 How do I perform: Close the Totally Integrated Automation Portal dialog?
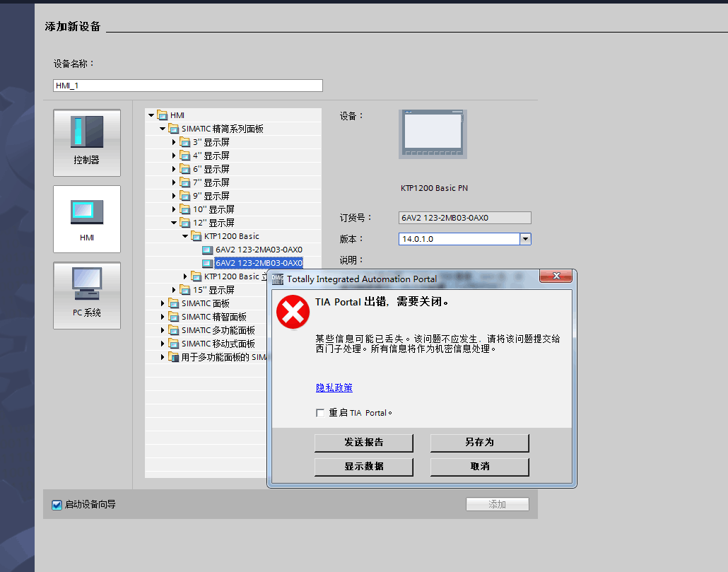[556, 276]
